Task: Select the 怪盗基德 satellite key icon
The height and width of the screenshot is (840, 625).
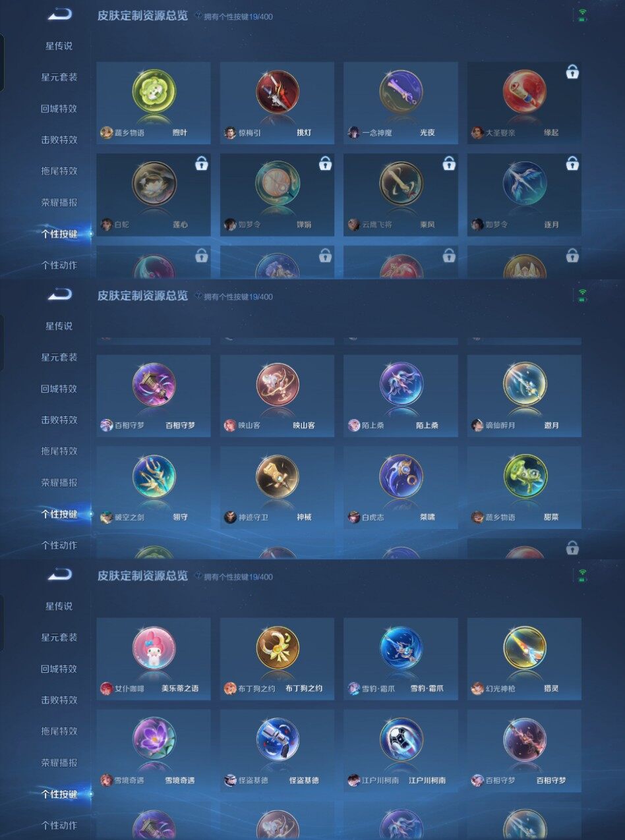Action: click(277, 740)
